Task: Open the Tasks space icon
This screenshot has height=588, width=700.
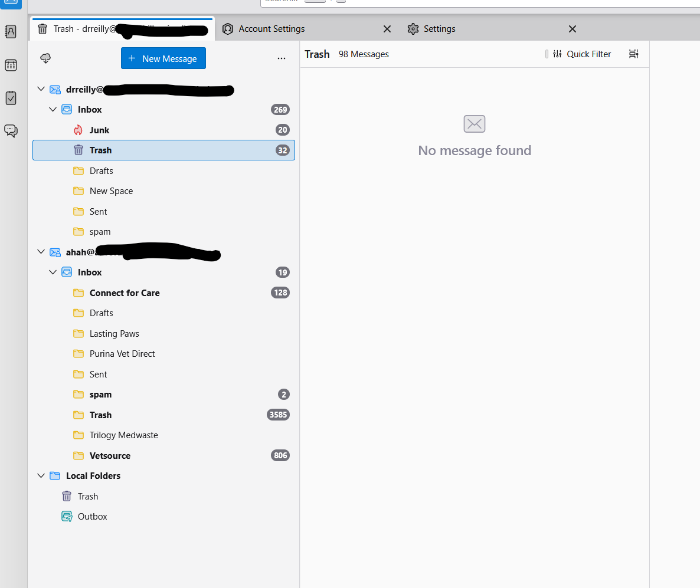Action: tap(11, 98)
